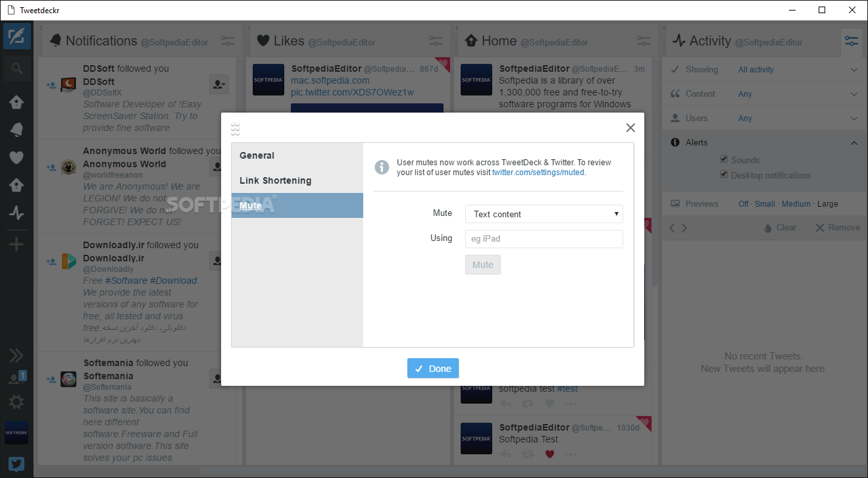Click into the Using text field
Screen dimensions: 868x478
tap(544, 238)
